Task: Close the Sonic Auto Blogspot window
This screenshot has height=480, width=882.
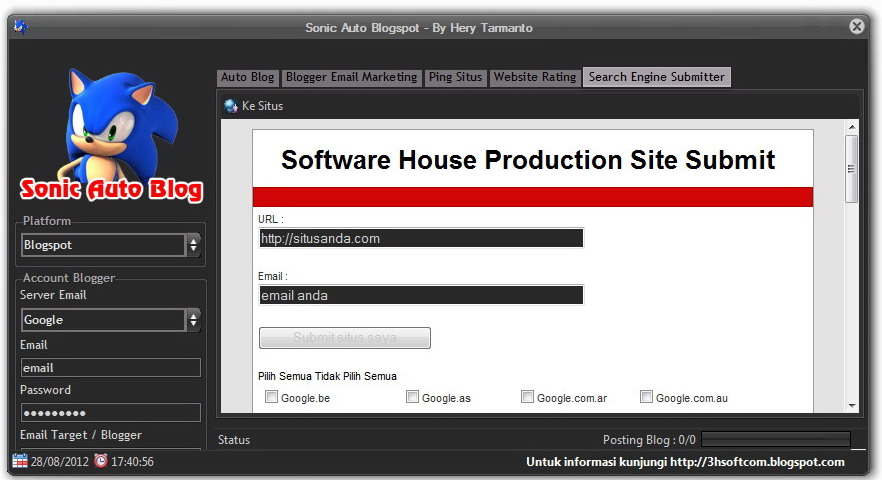Action: tap(856, 26)
